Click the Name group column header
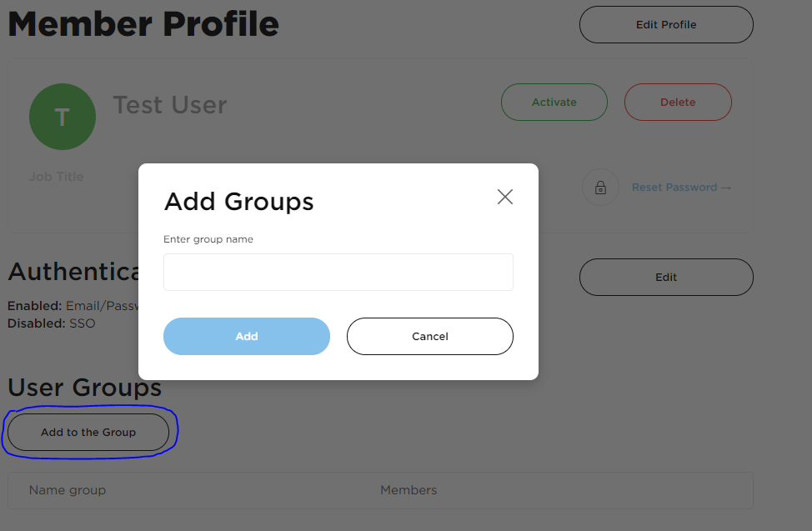The image size is (812, 531). click(x=68, y=490)
